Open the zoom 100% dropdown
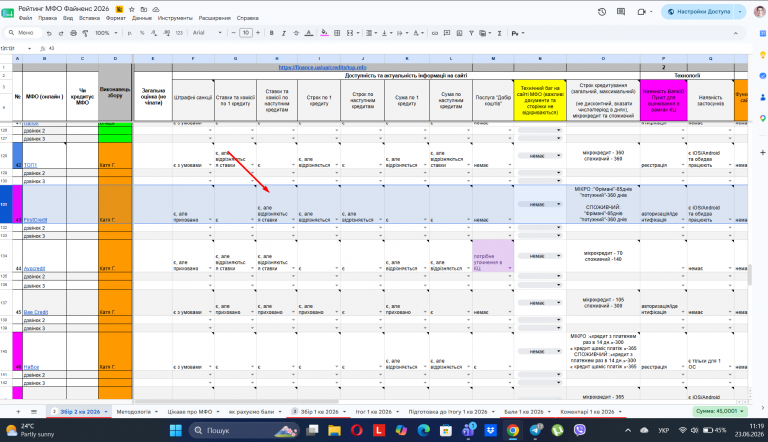Screen dimensions: 768x442 106,33
